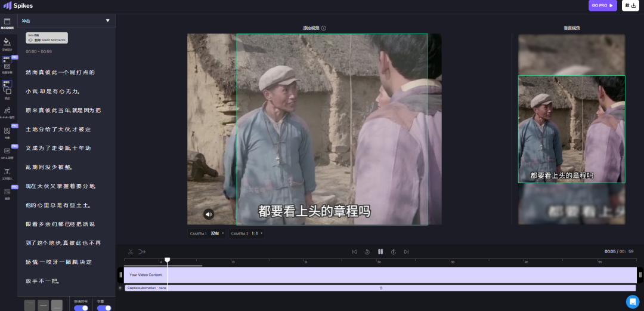
Task: Click transcript line 他的心里总是有些土土
Action: point(58,205)
